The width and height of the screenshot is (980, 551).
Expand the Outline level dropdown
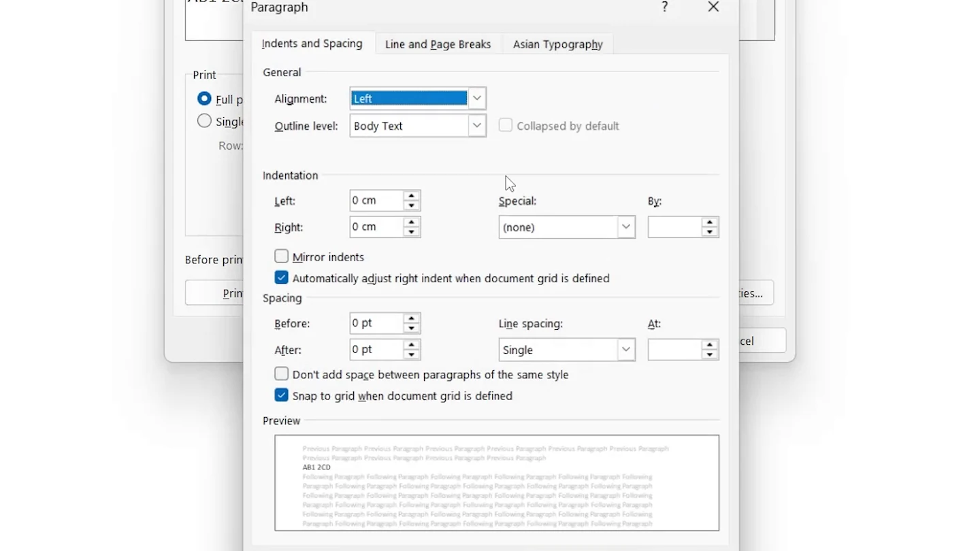point(477,126)
